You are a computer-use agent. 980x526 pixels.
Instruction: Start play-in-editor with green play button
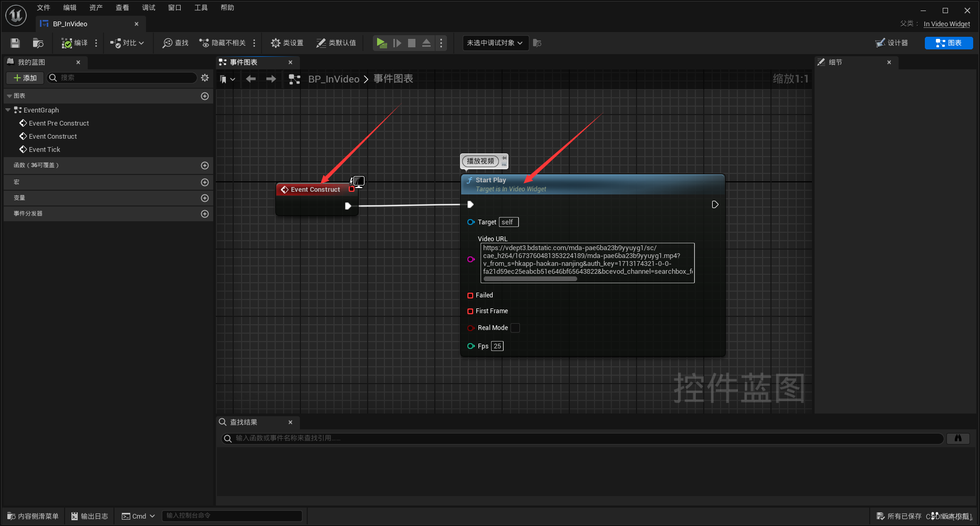382,43
